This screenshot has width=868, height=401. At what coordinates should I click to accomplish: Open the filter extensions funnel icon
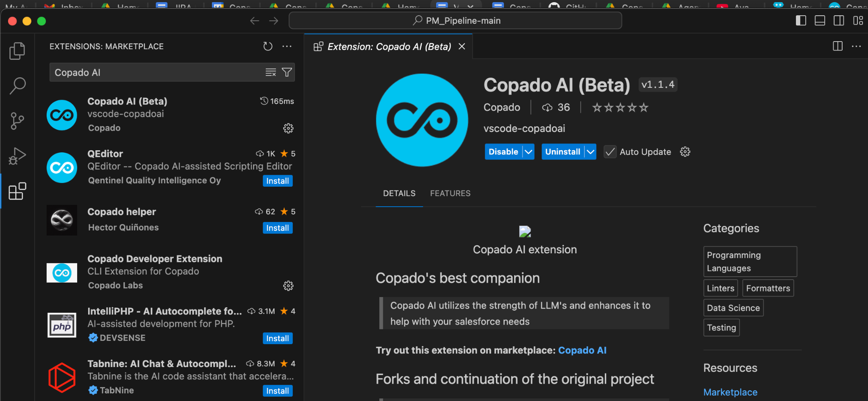click(287, 73)
